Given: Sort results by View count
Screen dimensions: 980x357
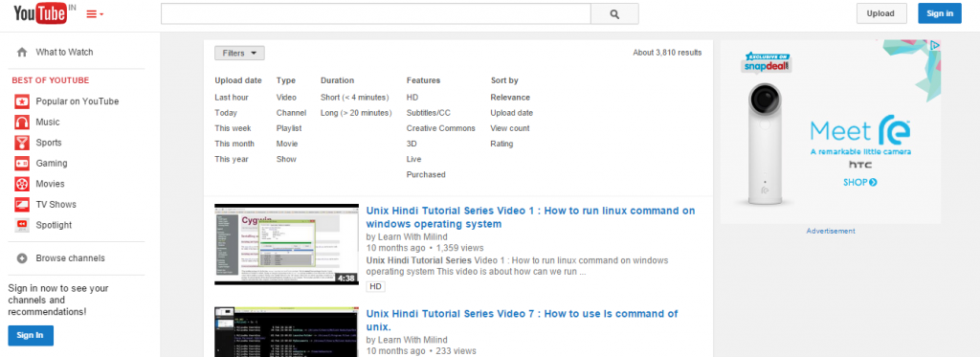Looking at the screenshot, I should (x=510, y=128).
